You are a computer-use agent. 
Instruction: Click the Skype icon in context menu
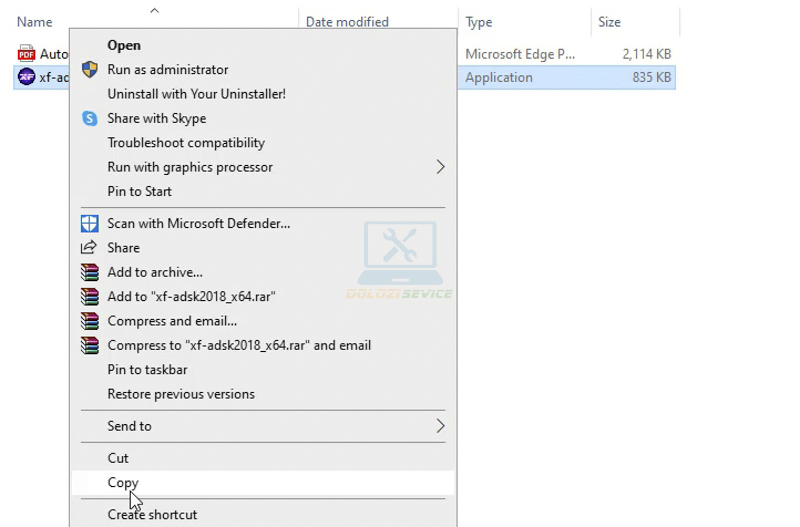[89, 118]
